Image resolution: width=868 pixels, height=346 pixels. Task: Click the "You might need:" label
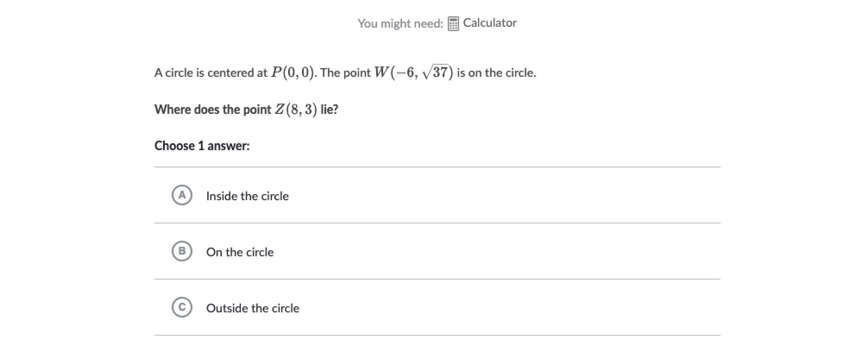[400, 24]
